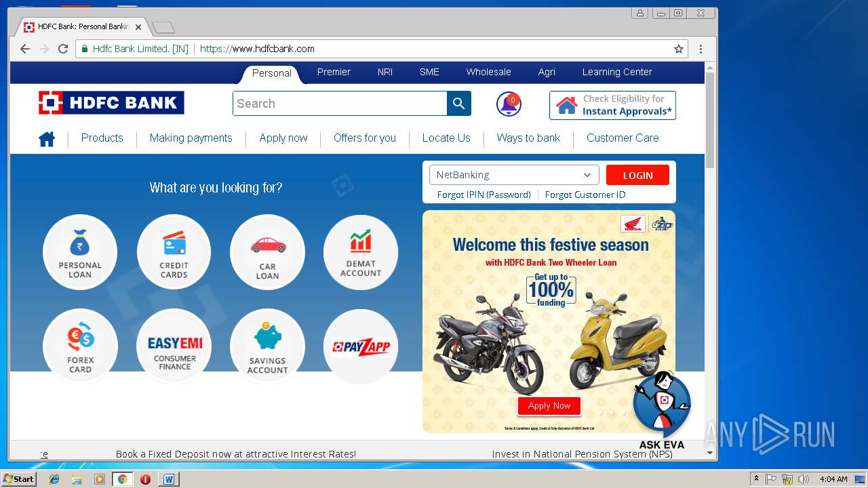The height and width of the screenshot is (488, 868).
Task: Switch to the Personal tab
Action: coord(271,73)
